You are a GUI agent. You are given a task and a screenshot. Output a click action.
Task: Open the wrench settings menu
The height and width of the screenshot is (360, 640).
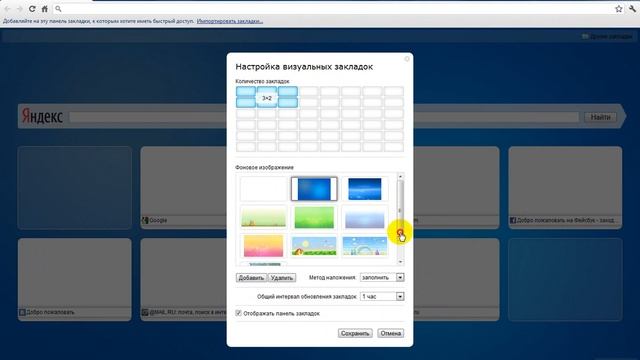pyautogui.click(x=632, y=9)
